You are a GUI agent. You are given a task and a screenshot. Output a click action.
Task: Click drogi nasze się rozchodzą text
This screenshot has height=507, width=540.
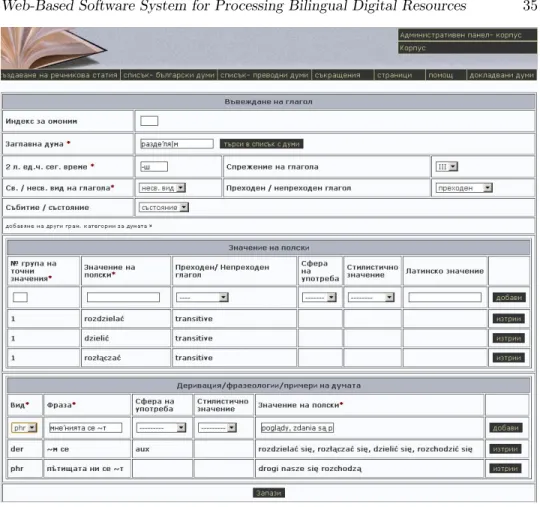(x=310, y=469)
